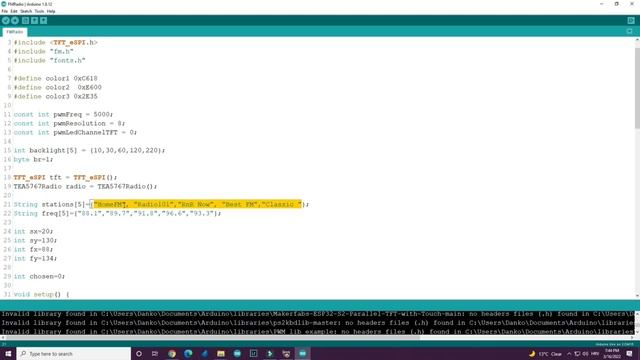Screen dimensions: 640x360
Task: Click the console scroll-right arrow
Action: (x=632, y=338)
